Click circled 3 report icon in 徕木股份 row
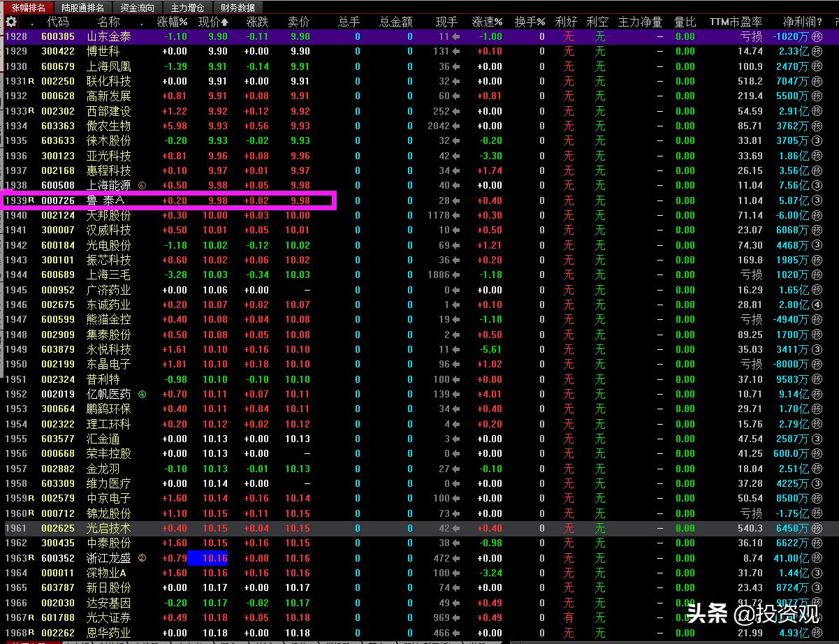The image size is (839, 644). pyautogui.click(x=817, y=141)
